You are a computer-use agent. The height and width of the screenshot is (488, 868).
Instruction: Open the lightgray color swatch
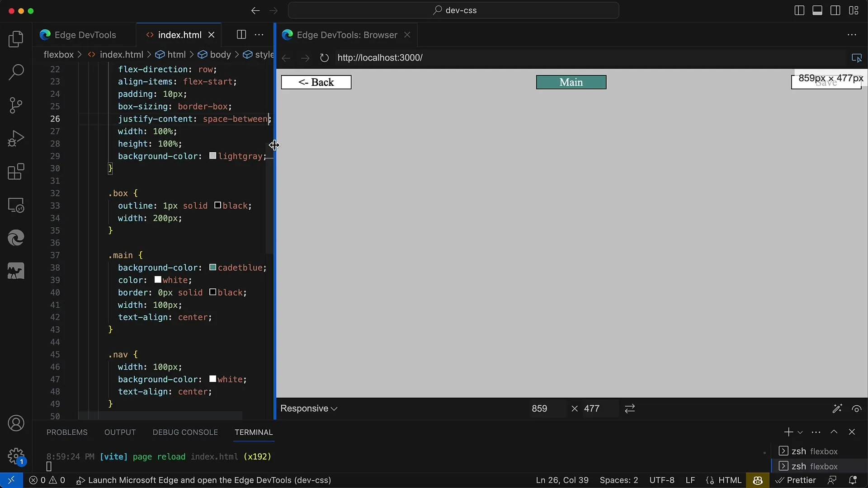pos(212,156)
